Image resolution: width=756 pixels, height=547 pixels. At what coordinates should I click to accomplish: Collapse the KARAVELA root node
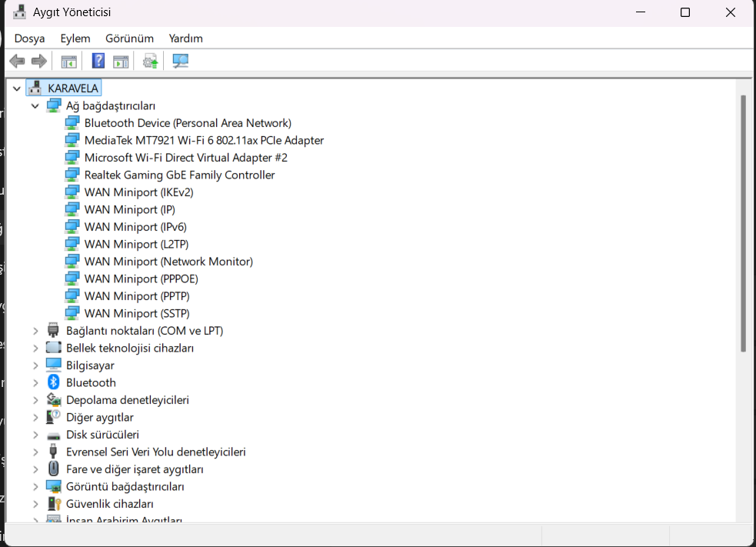[17, 88]
